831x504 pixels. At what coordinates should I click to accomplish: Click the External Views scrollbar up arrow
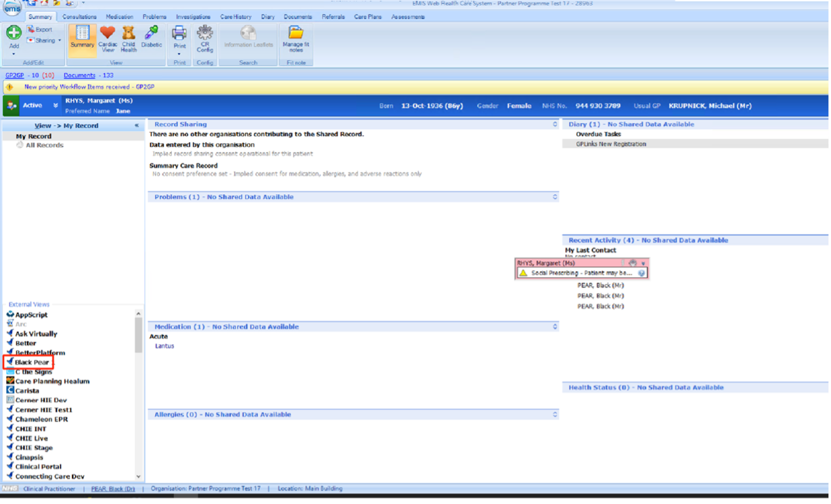pos(139,314)
